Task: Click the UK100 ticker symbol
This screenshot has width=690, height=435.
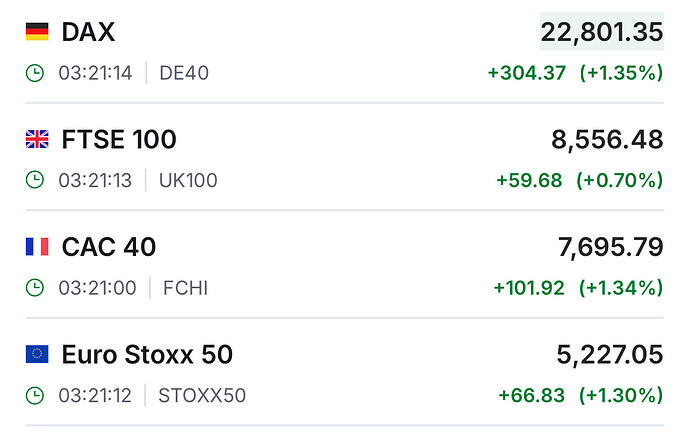Action: point(188,180)
